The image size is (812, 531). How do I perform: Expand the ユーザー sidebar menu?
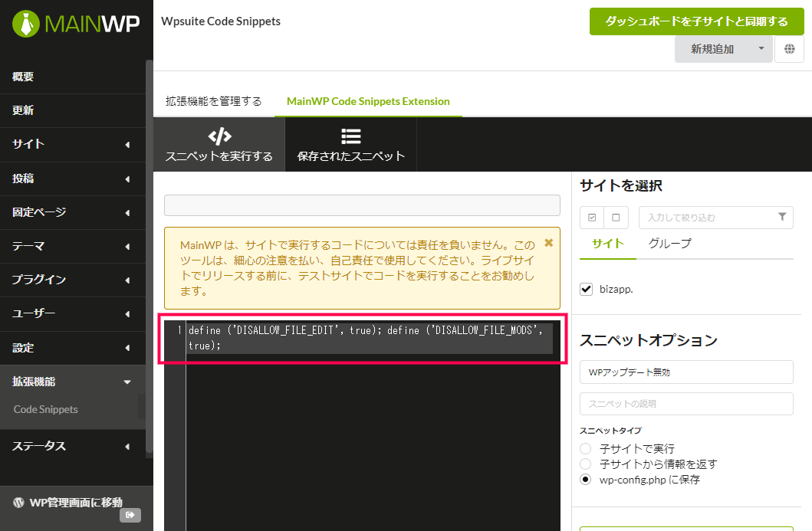73,313
